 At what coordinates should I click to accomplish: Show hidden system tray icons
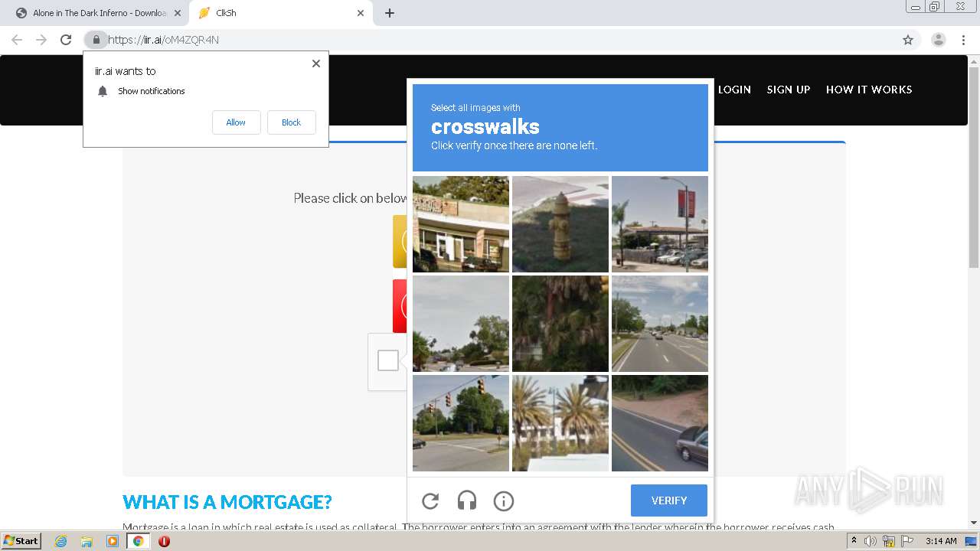854,541
